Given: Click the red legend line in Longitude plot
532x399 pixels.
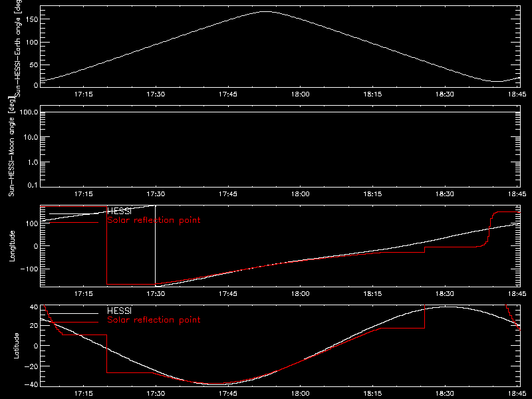Looking at the screenshot, I should (74, 223).
